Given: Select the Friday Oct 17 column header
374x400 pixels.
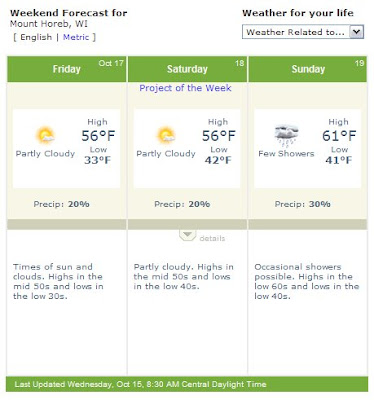Looking at the screenshot, I should tap(67, 69).
